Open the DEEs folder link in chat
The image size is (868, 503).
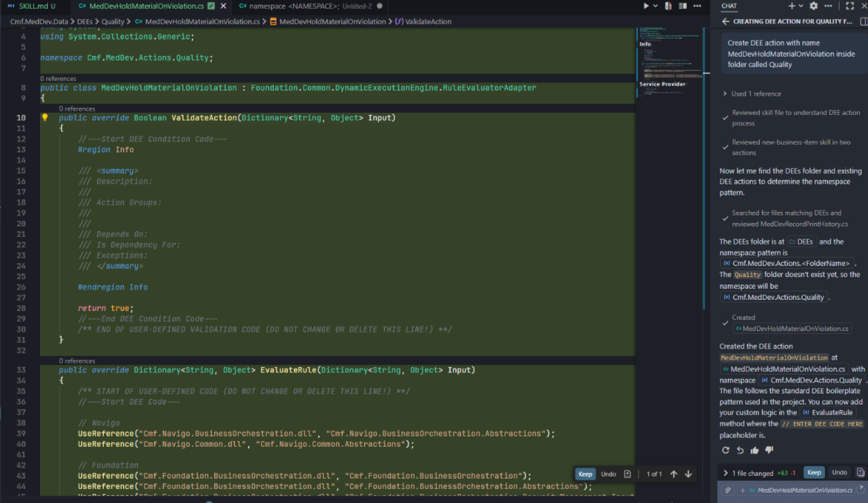coord(801,241)
